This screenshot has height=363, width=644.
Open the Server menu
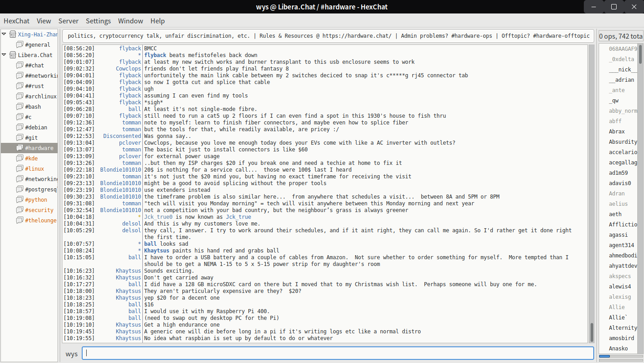coord(68,21)
